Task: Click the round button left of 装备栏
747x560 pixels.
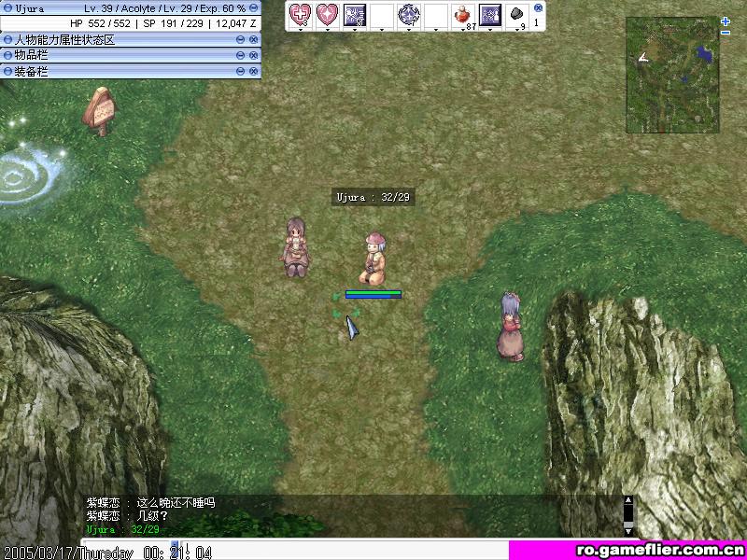Action: [7, 72]
